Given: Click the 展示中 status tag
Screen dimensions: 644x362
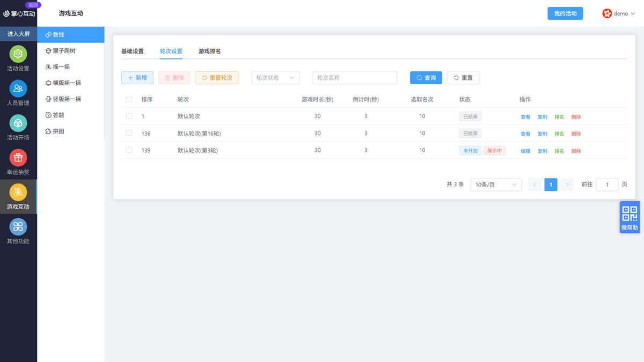Looking at the screenshot, I should click(494, 151).
